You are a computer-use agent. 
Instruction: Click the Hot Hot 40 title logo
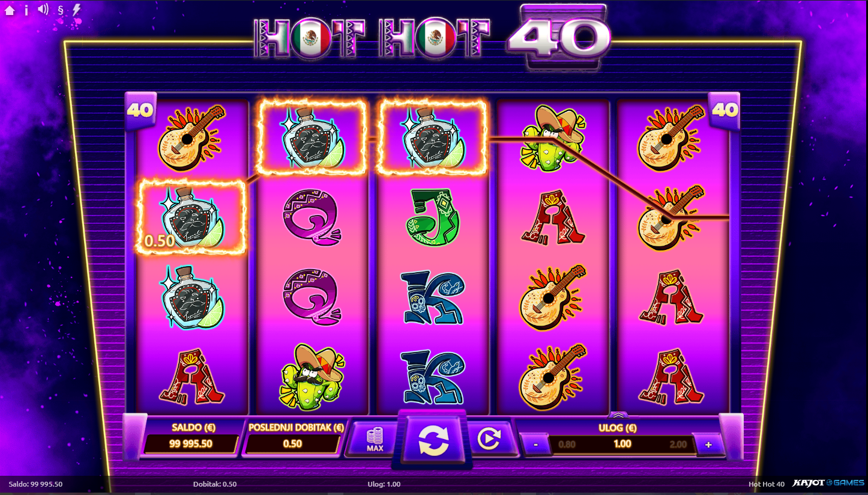point(432,39)
